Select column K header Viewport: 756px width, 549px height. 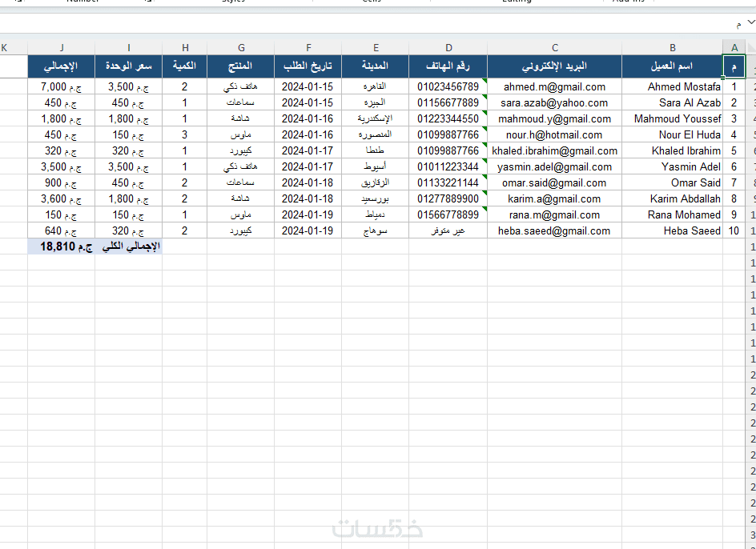[14, 47]
